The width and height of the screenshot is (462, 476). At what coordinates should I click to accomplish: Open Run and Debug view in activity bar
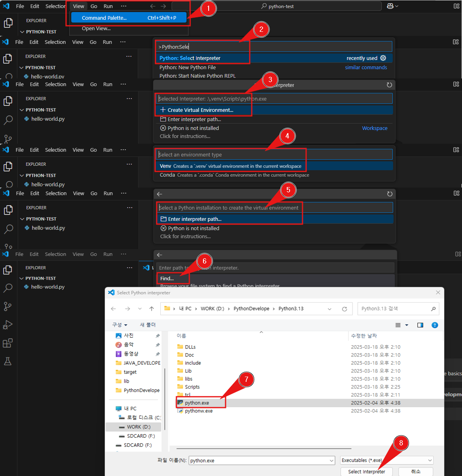pos(8,325)
